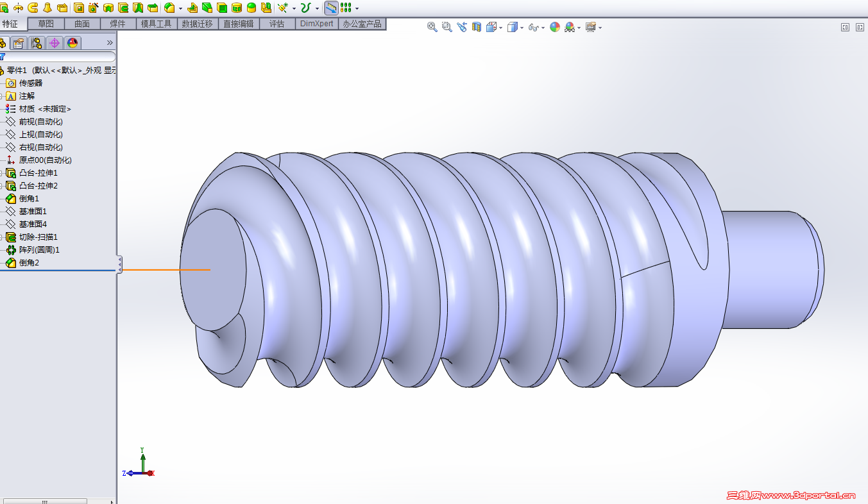Open the 评估 tab
The height and width of the screenshot is (504, 868).
coord(277,24)
